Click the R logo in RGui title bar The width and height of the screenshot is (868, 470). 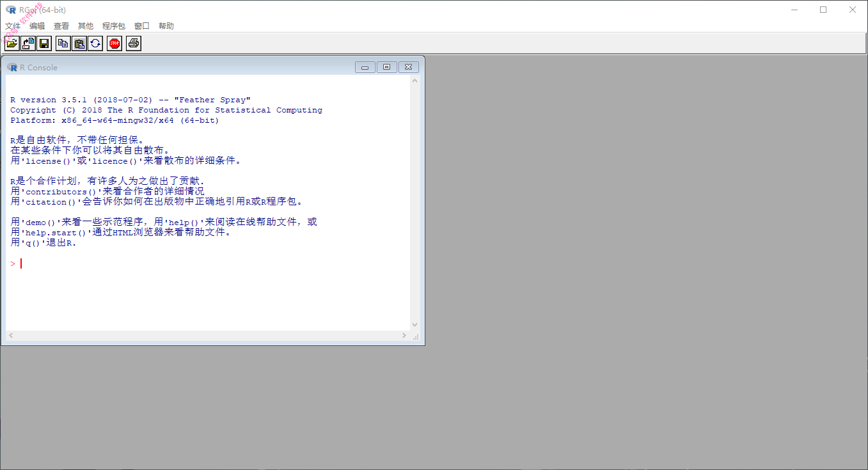pos(10,10)
